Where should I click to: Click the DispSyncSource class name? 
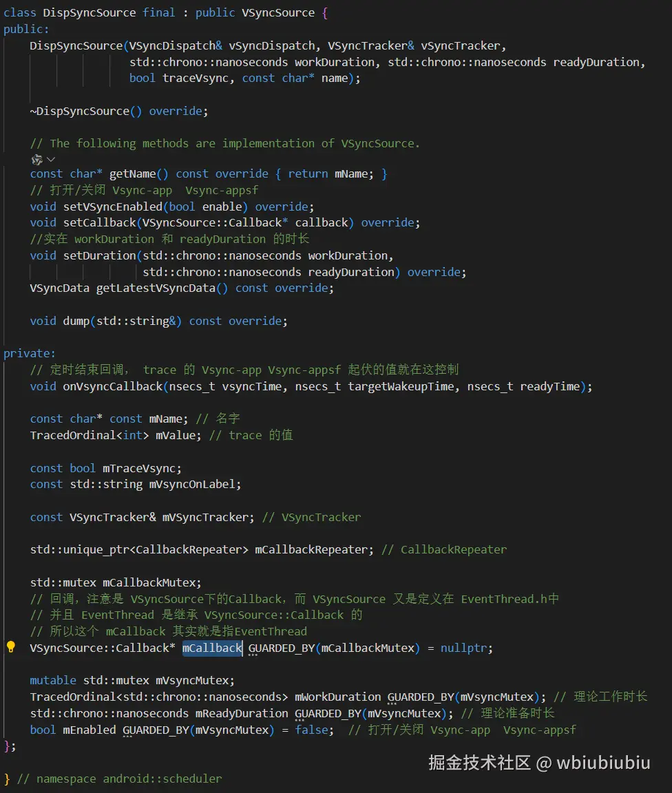[x=88, y=12]
